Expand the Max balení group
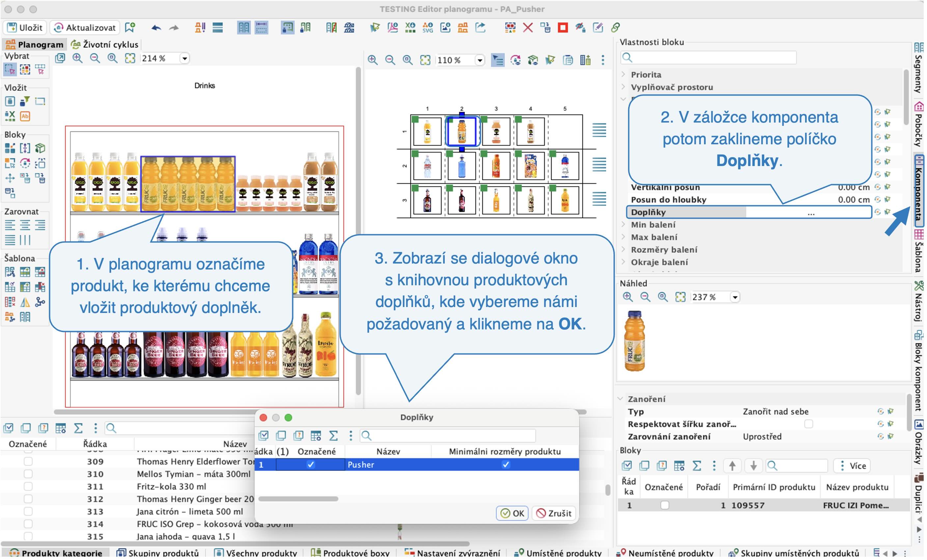This screenshot has width=927, height=560. [x=623, y=237]
